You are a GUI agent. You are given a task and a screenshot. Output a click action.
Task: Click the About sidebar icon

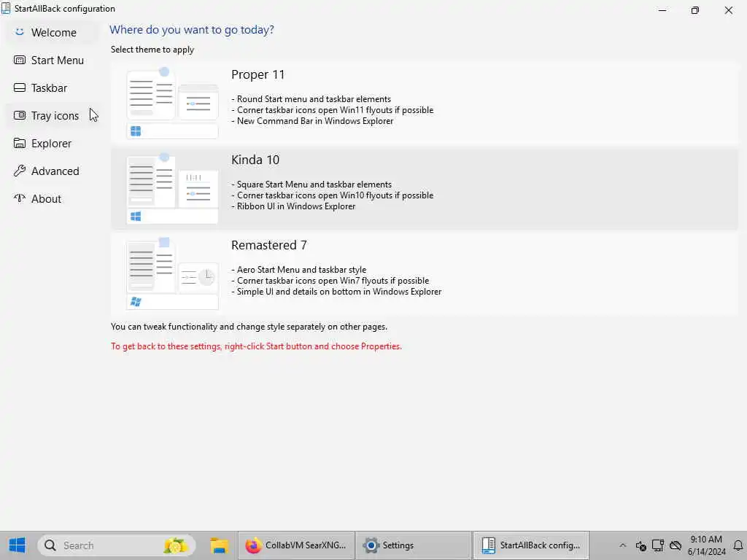point(20,198)
